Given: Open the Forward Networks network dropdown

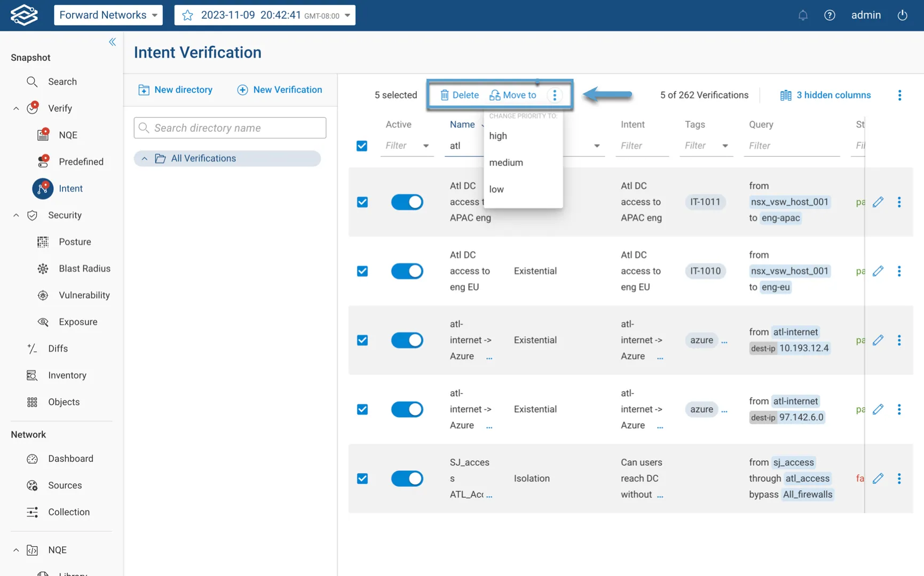Looking at the screenshot, I should (108, 15).
